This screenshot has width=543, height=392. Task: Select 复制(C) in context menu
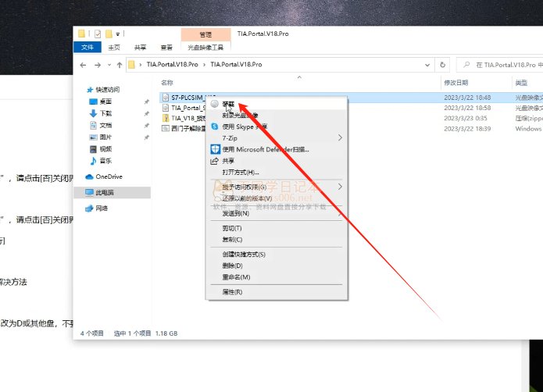277,240
